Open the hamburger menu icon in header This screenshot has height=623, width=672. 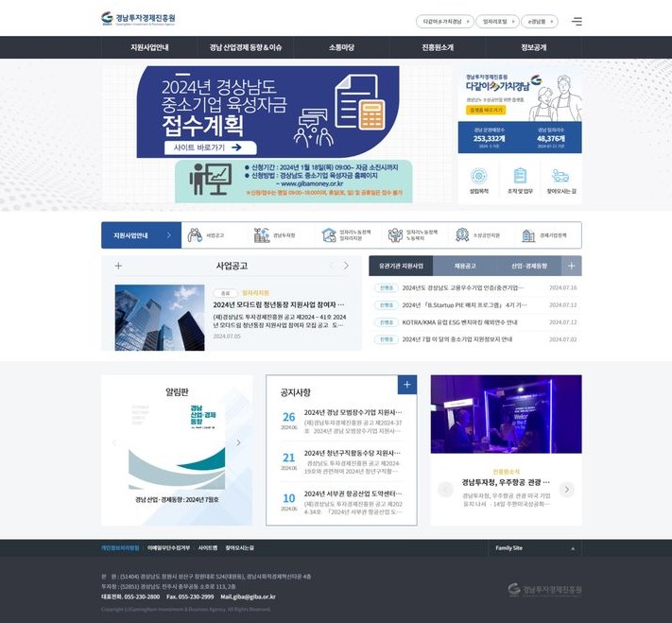577,21
